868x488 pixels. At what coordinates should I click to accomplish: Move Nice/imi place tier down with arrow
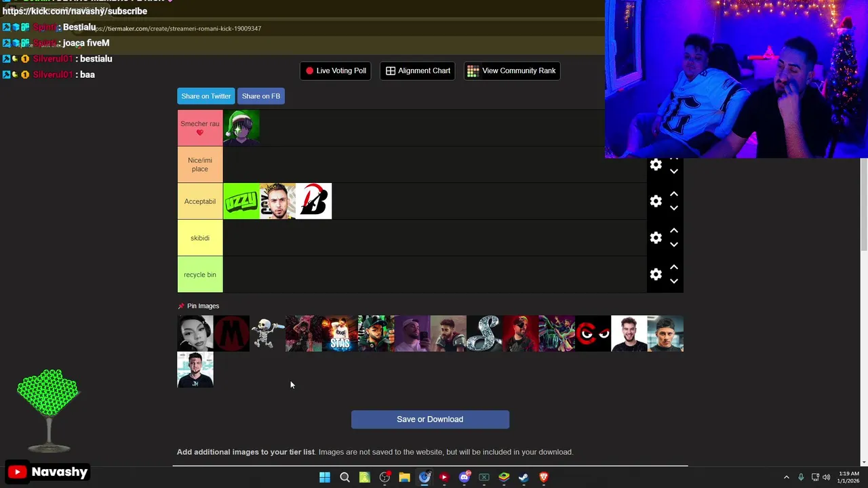(x=674, y=171)
